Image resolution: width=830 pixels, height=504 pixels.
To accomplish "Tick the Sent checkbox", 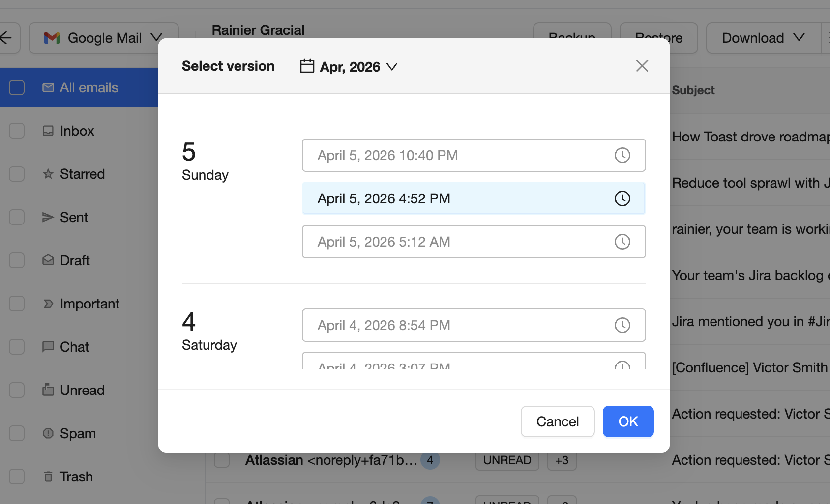I will click(17, 217).
